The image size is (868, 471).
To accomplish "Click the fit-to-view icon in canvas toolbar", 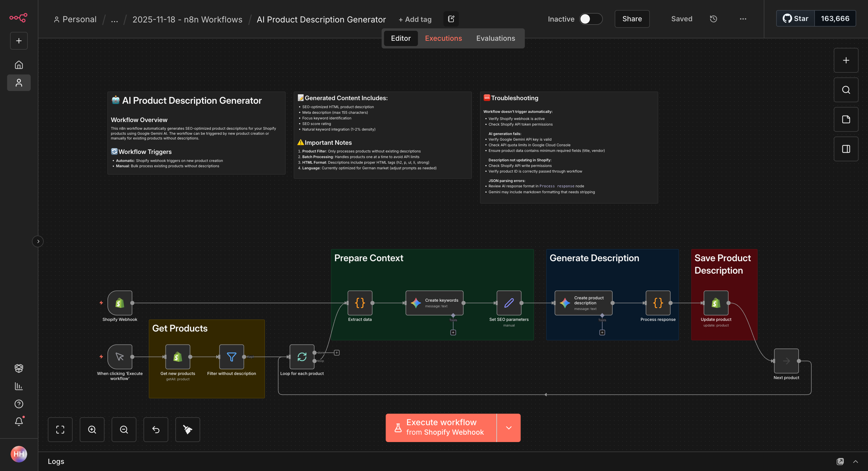I will [x=60, y=430].
